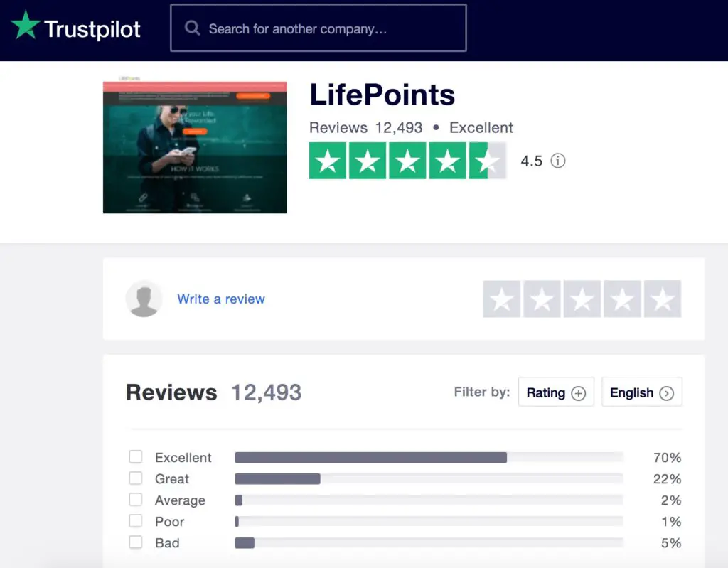Click the 70% percentage value
Screen dimensions: 728x568
click(x=667, y=458)
